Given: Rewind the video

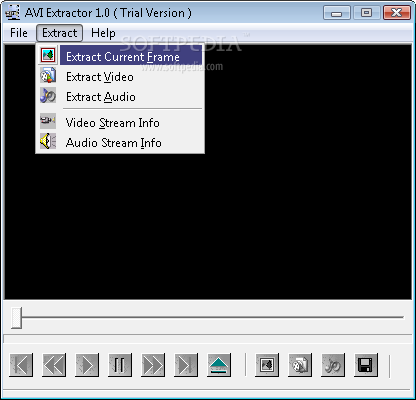Looking at the screenshot, I should point(54,365).
